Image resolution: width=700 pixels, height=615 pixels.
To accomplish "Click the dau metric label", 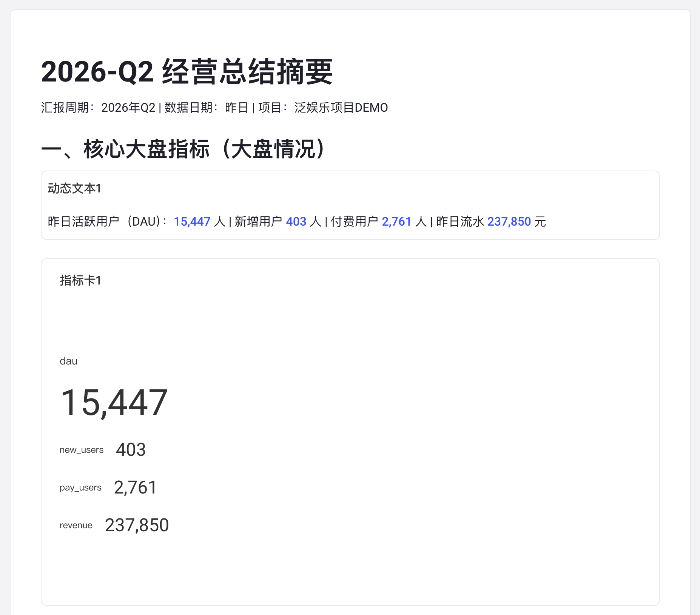I will click(x=69, y=361).
